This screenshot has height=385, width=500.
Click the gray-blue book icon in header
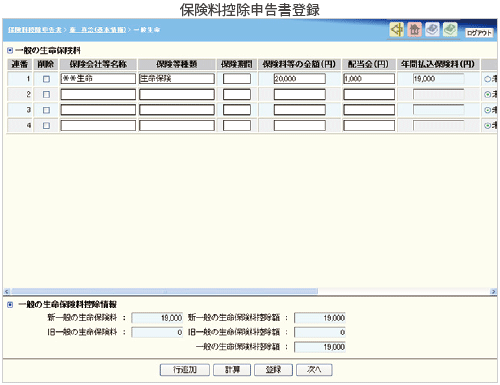coord(432,30)
